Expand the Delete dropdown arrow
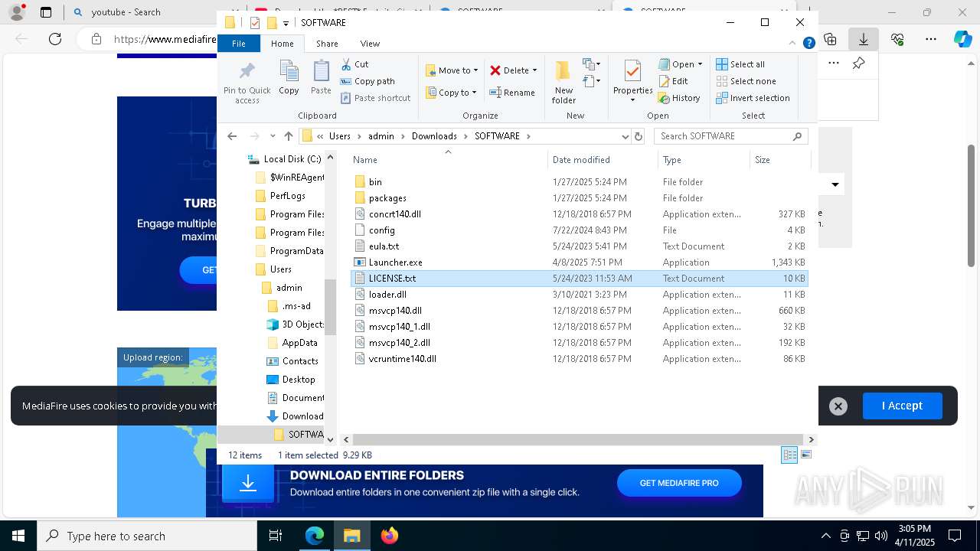The image size is (980, 551). pyautogui.click(x=534, y=70)
